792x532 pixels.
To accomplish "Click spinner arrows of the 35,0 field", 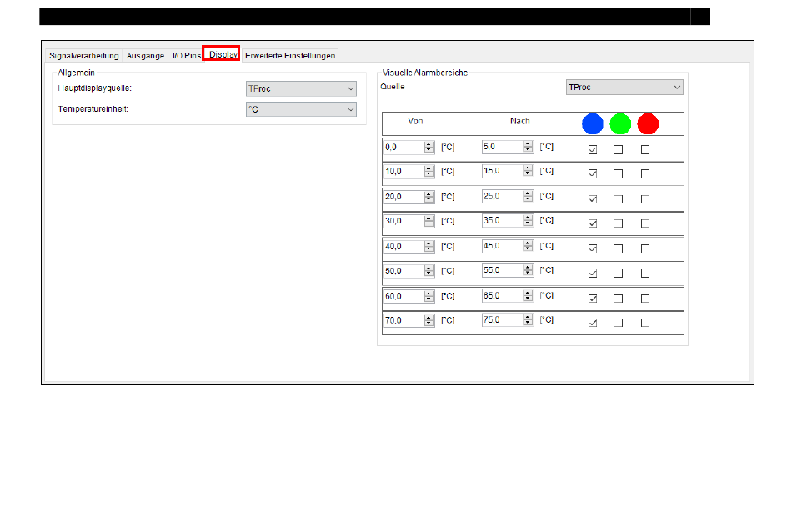I will 528,220.
